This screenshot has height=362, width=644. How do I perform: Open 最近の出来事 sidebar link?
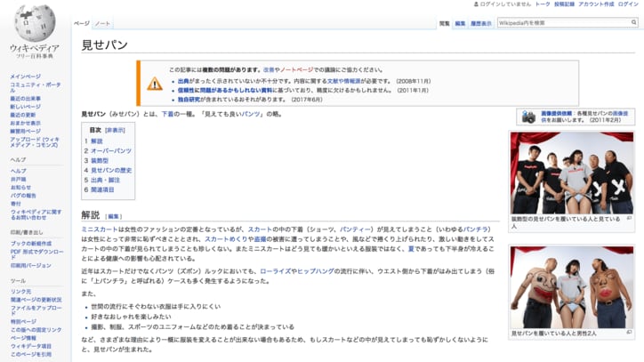coord(26,99)
